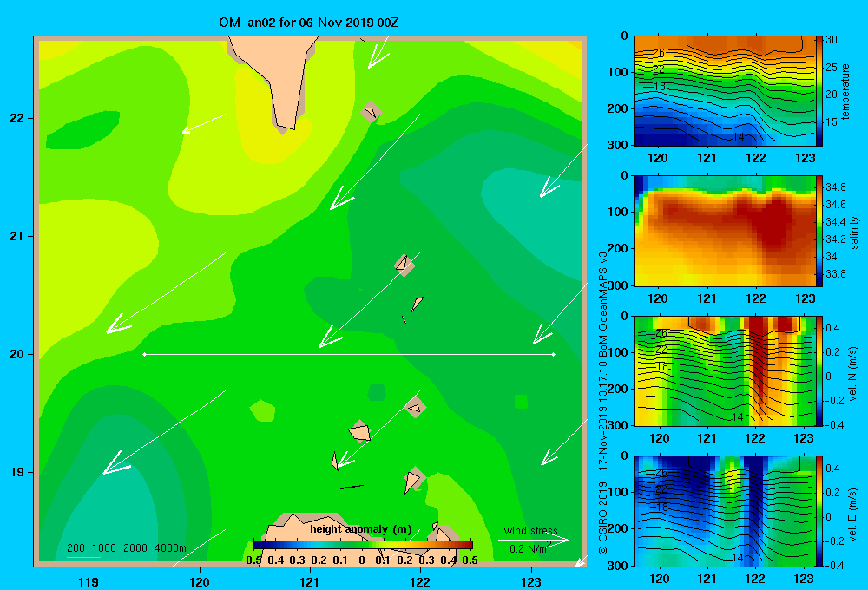
Task: Click the '33.8' tick on salinity colour bar
Action: click(x=836, y=274)
